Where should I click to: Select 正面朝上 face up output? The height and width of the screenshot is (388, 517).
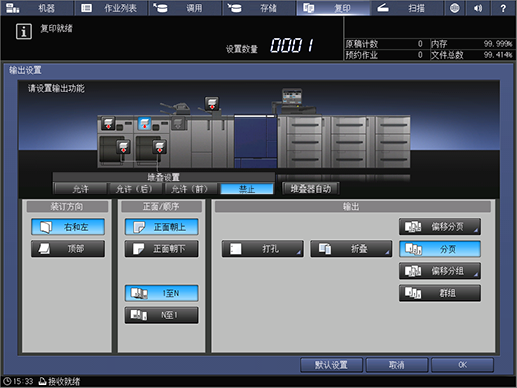point(161,227)
